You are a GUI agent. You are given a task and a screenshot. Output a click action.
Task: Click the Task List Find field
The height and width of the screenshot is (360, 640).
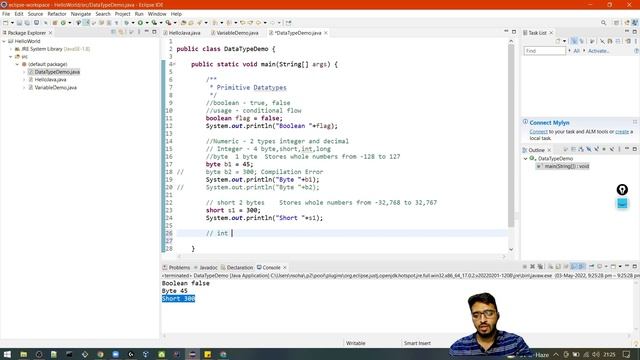tap(545, 51)
